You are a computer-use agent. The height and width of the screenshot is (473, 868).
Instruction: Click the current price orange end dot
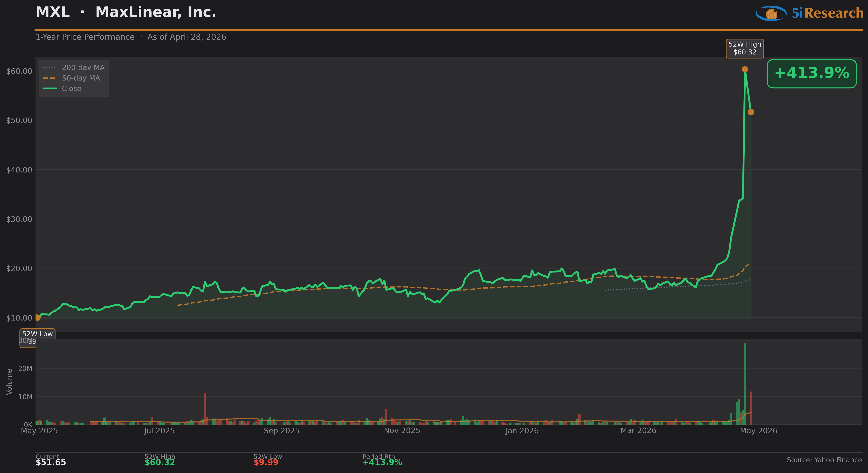pos(751,112)
